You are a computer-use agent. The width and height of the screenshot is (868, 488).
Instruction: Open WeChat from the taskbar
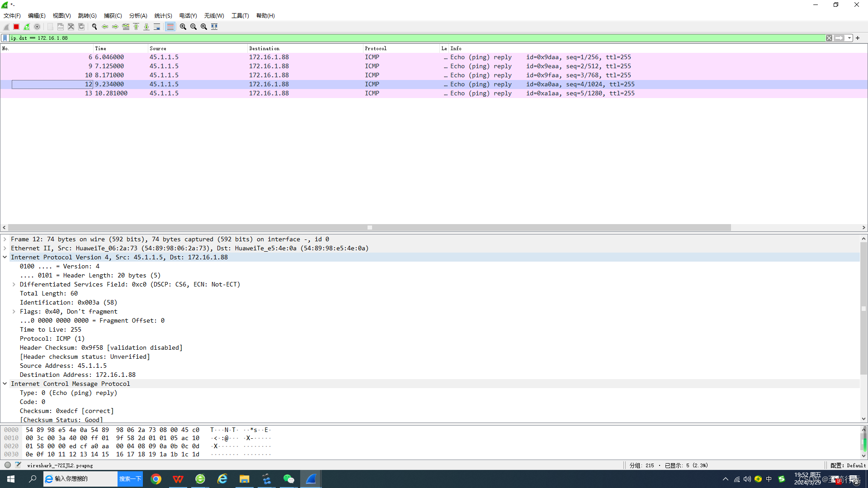pyautogui.click(x=289, y=479)
